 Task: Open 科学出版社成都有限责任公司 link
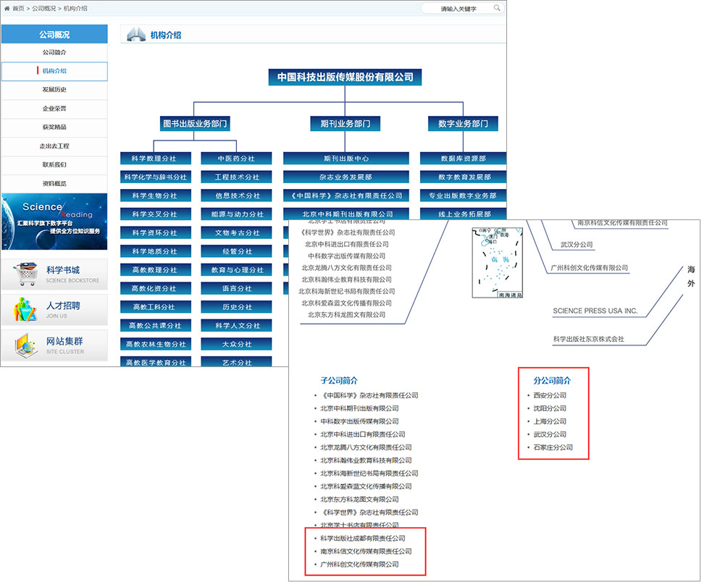click(362, 539)
